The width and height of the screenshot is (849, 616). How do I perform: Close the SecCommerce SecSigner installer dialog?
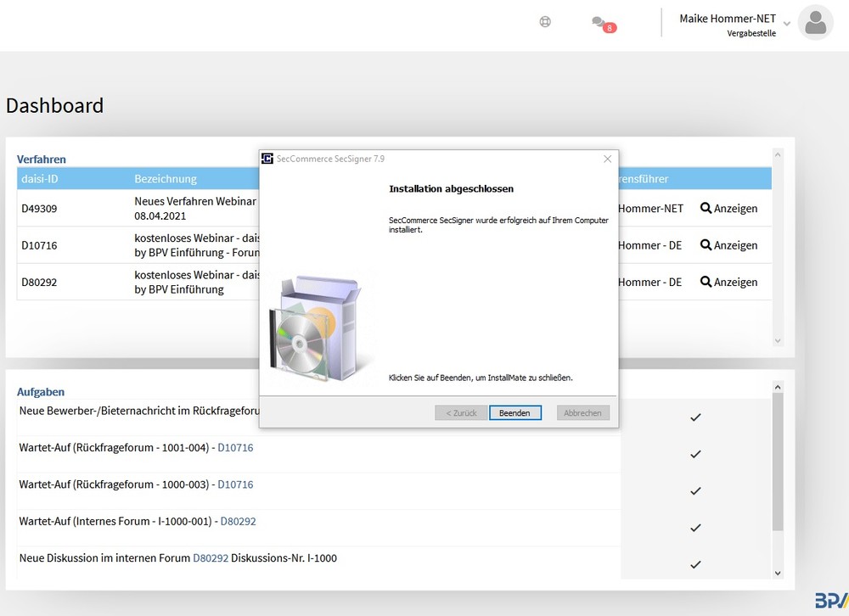click(x=608, y=159)
